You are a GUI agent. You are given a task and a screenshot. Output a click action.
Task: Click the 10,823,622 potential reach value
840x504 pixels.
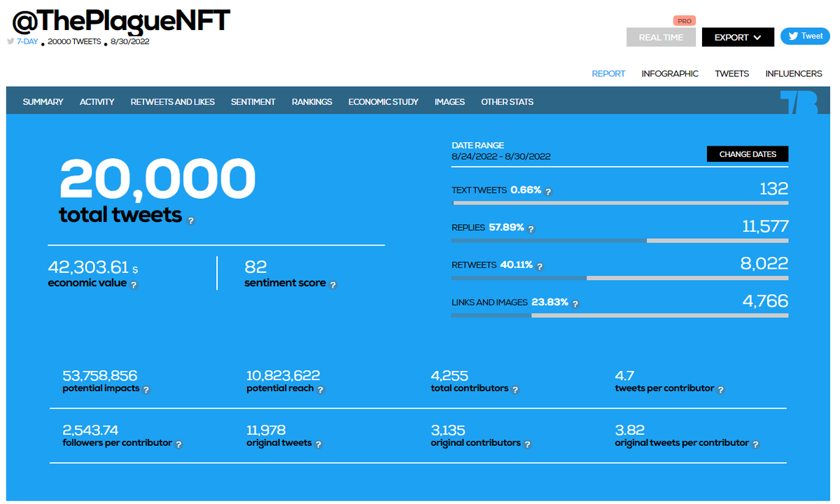(283, 376)
